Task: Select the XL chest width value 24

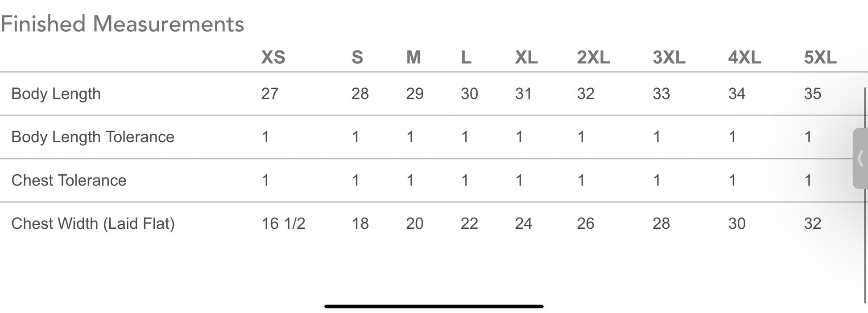Action: (x=524, y=223)
